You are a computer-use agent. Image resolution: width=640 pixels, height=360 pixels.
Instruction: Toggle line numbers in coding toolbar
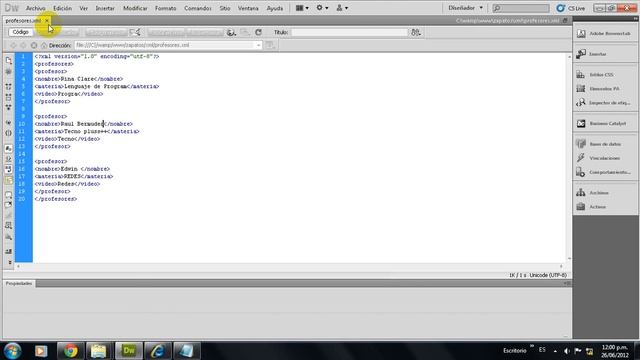pos(9,149)
